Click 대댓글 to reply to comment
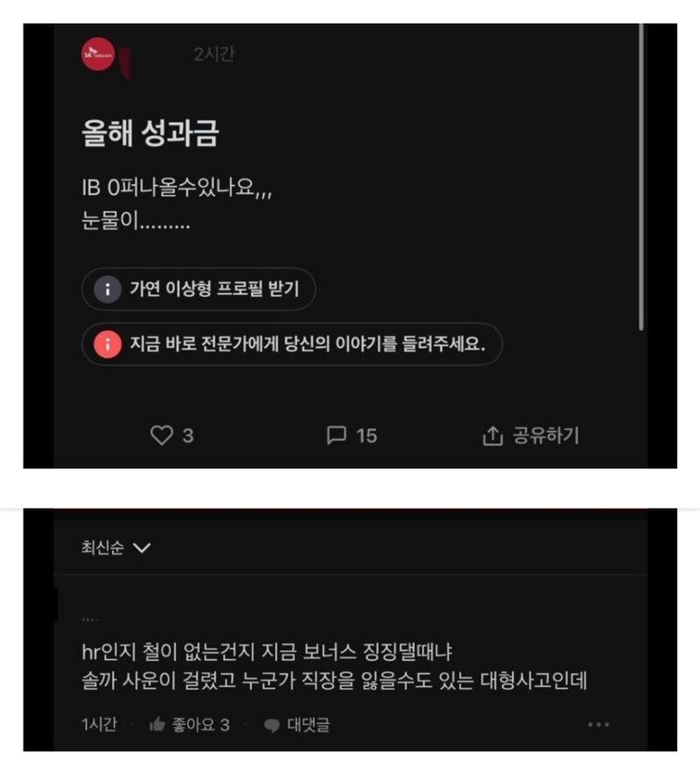The height and width of the screenshot is (766, 700). (309, 725)
